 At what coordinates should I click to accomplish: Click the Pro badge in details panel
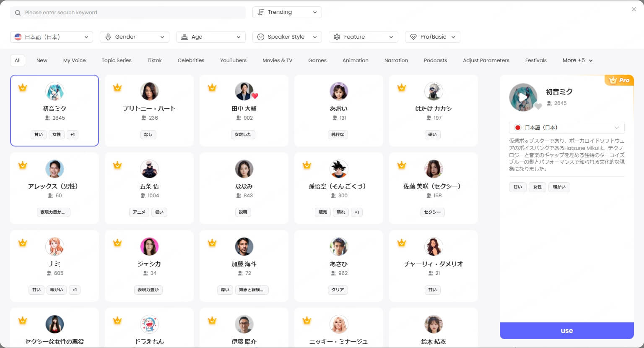tap(619, 80)
